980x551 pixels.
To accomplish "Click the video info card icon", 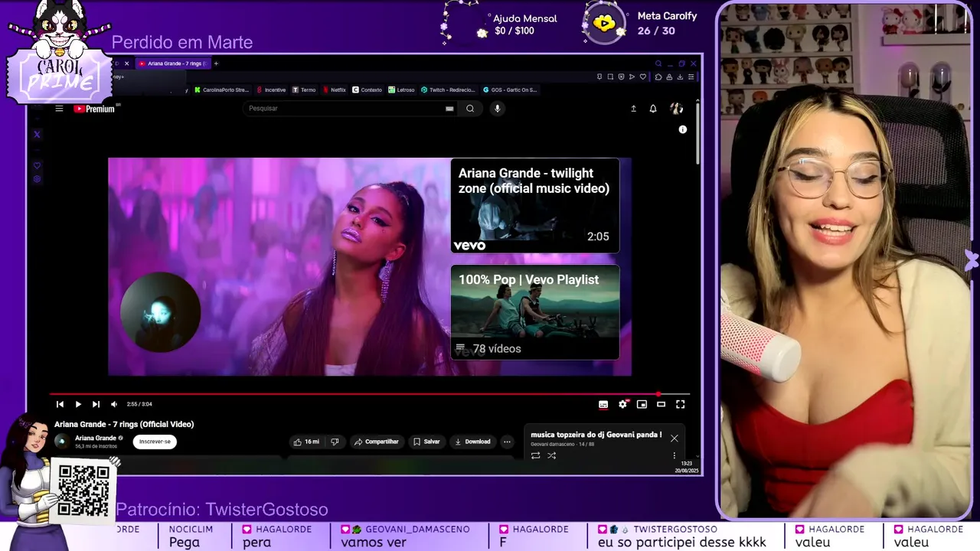I will tap(683, 129).
